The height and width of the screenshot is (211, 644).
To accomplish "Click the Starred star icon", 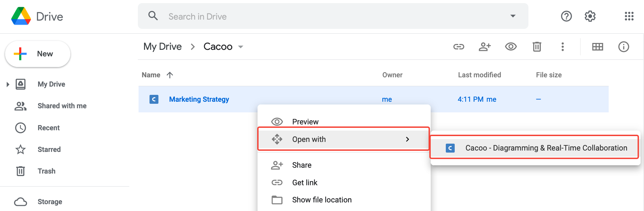I will (21, 149).
